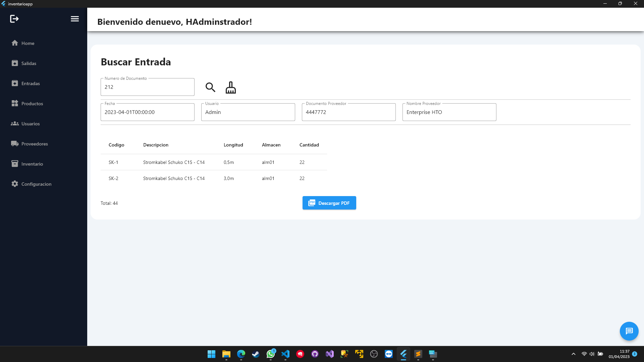Screen dimensions: 644x362
Task: Click the Productos widgets icon
Action: [15, 103]
